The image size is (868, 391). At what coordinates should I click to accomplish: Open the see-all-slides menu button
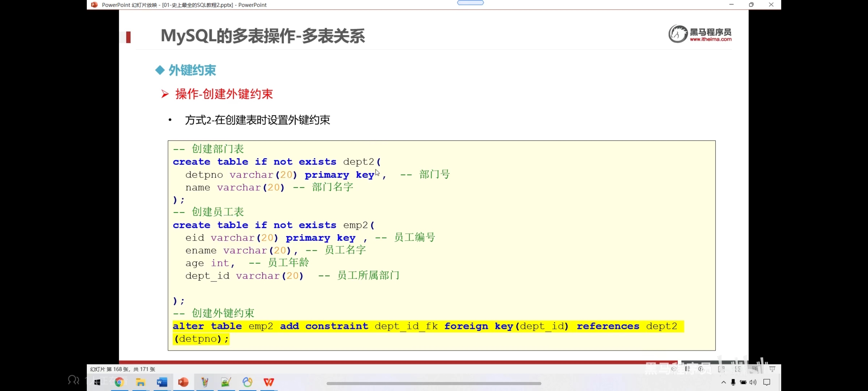click(x=687, y=369)
